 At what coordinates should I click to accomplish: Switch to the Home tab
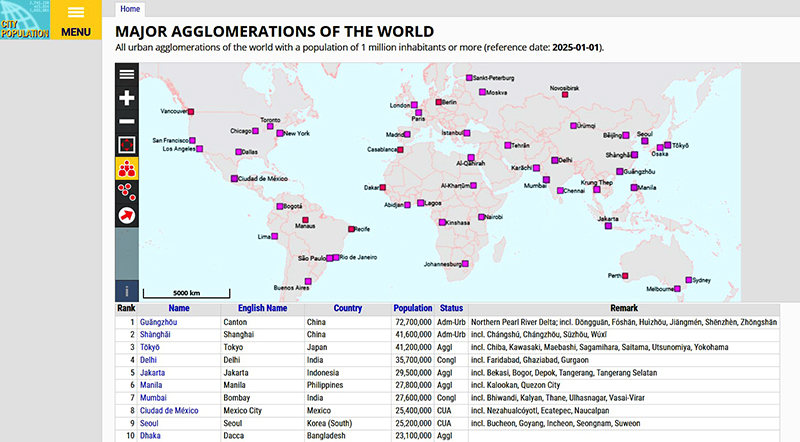pos(130,8)
